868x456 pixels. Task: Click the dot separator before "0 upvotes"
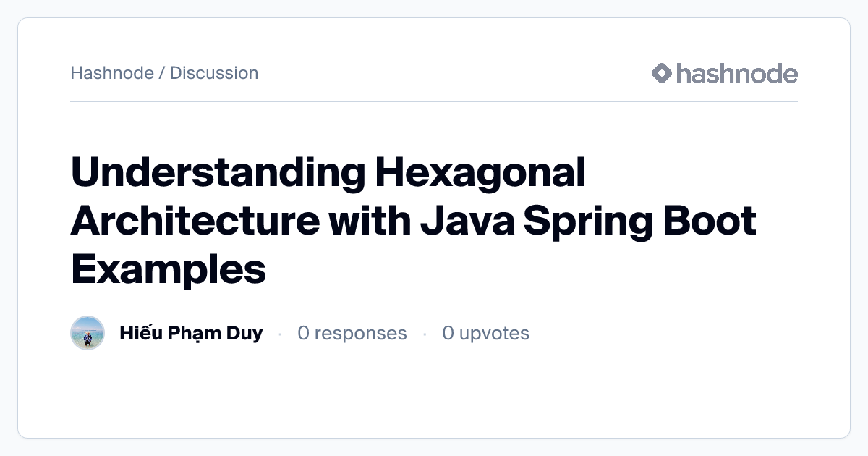425,334
